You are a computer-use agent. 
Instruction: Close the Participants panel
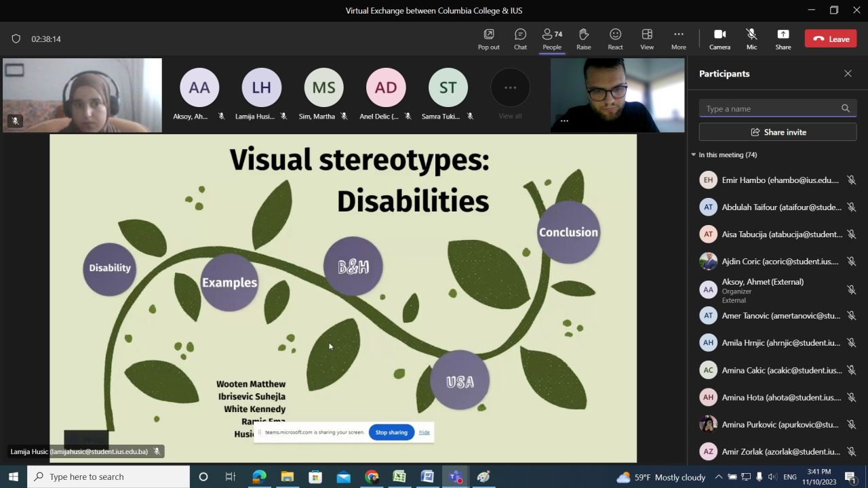tap(848, 73)
